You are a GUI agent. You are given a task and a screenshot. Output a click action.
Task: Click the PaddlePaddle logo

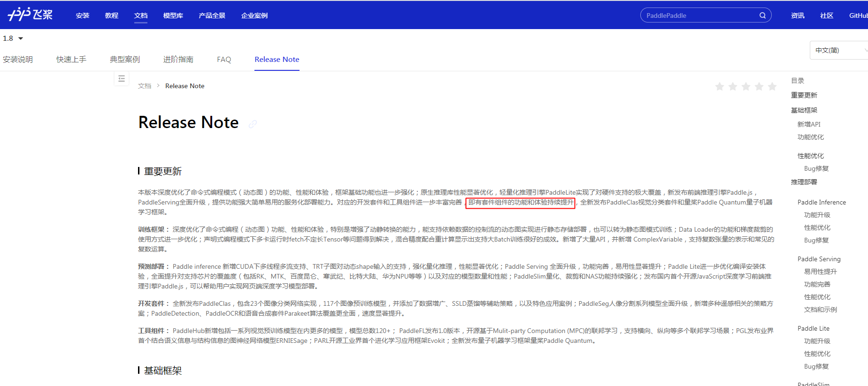[30, 15]
